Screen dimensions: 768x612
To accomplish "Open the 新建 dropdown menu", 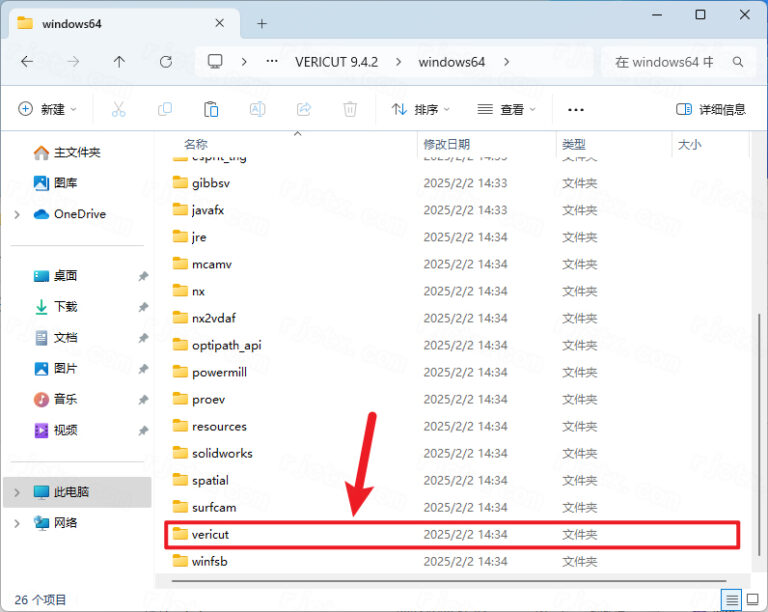I will point(48,109).
